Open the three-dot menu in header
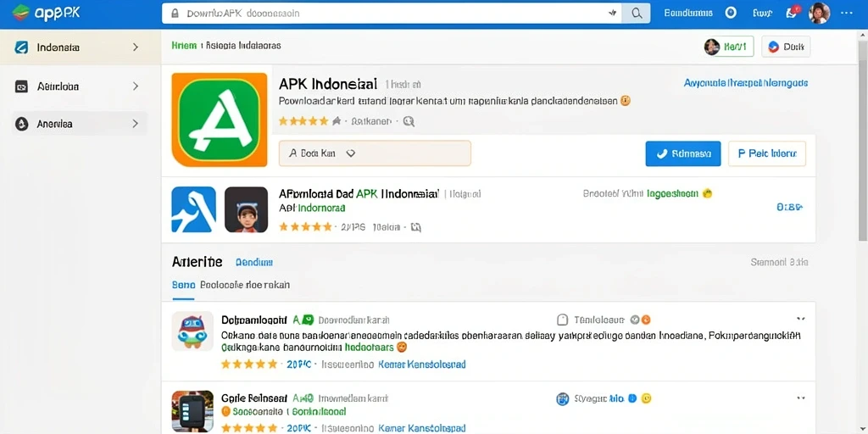This screenshot has width=868, height=434. click(847, 13)
